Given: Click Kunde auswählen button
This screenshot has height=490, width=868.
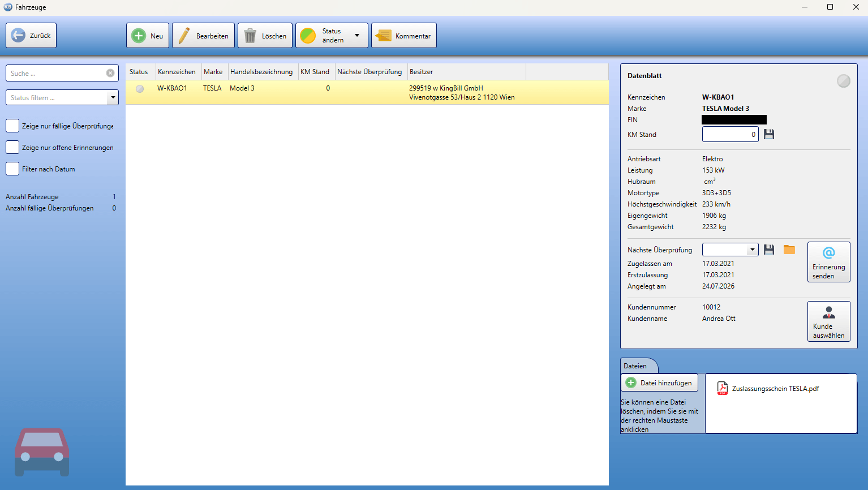Looking at the screenshot, I should [x=828, y=321].
